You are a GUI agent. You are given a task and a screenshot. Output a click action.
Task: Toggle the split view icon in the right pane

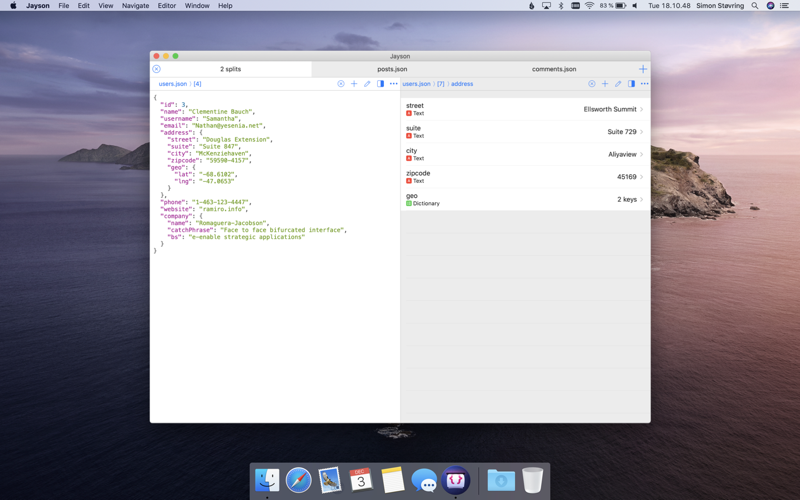pyautogui.click(x=631, y=84)
